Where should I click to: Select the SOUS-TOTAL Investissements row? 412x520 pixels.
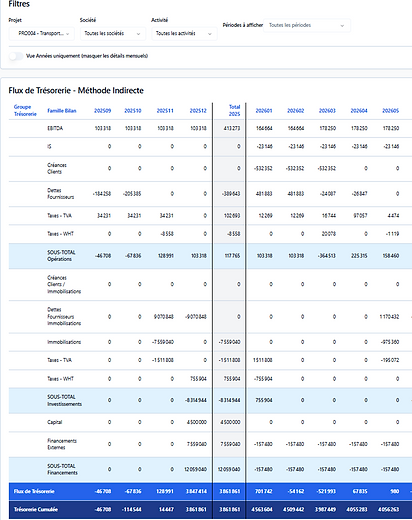pos(210,400)
